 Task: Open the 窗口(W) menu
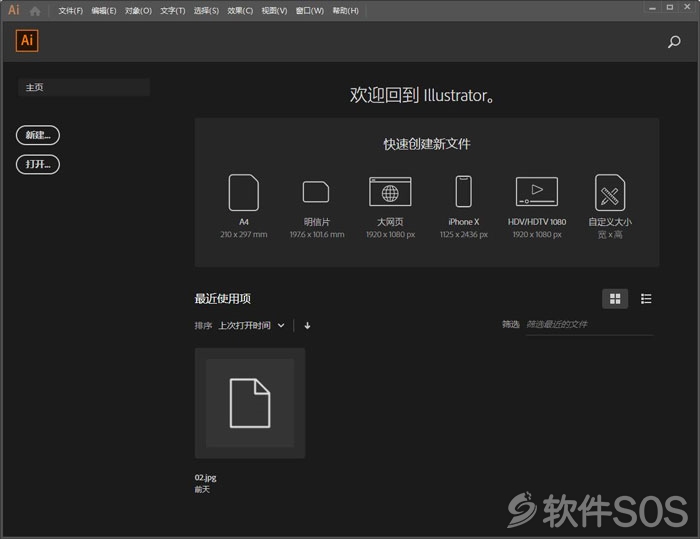[x=310, y=11]
